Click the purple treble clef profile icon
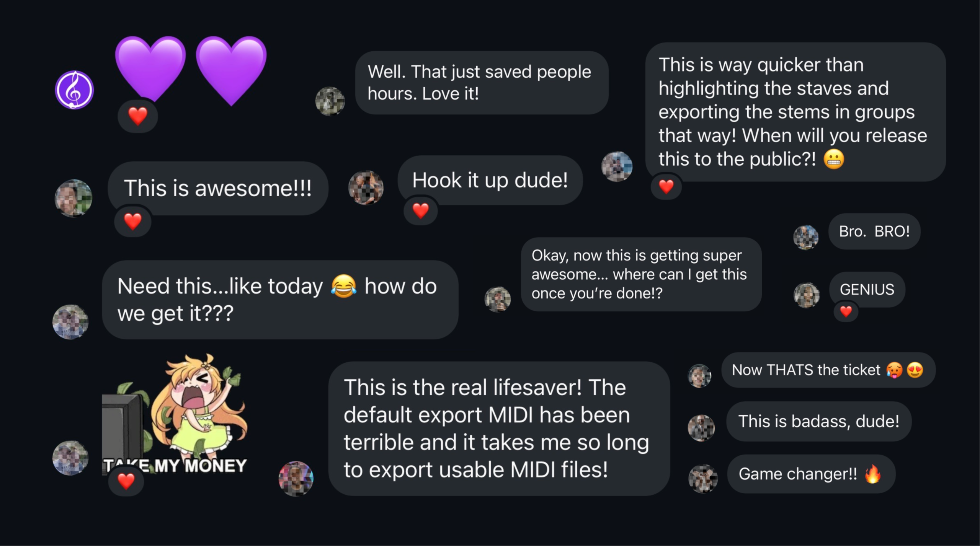 pyautogui.click(x=74, y=90)
